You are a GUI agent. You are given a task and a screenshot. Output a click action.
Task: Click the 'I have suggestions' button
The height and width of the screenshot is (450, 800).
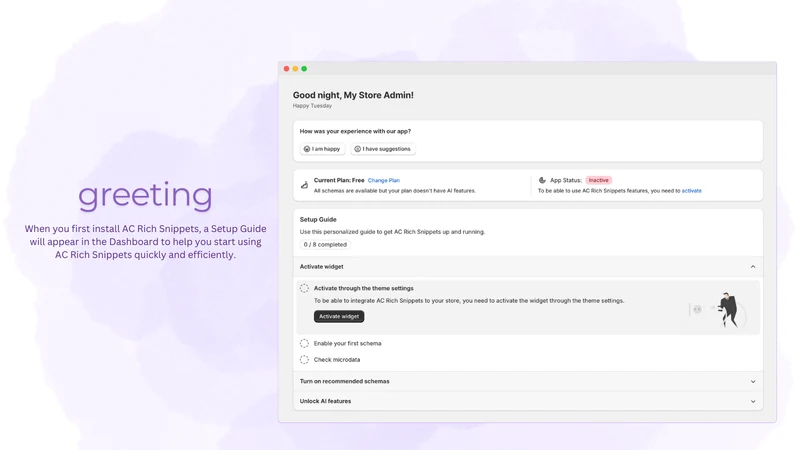coord(383,149)
